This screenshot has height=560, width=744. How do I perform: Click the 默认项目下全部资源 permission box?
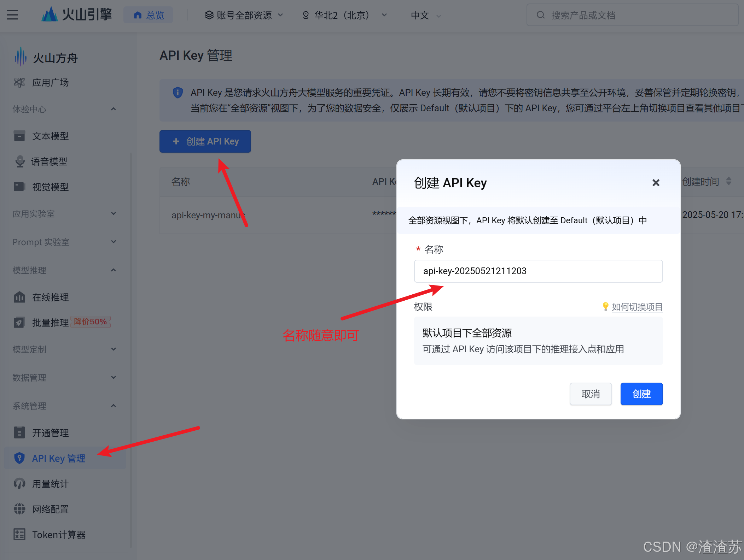538,341
